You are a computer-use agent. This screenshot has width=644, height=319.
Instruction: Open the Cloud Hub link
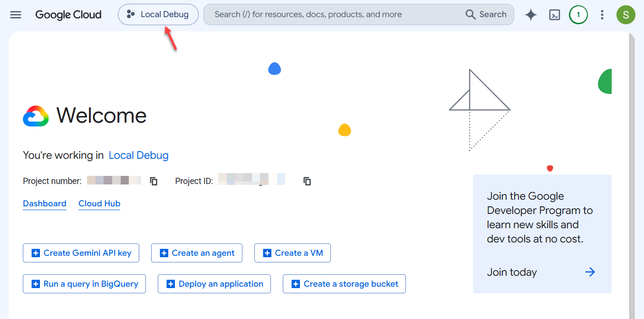pos(99,203)
